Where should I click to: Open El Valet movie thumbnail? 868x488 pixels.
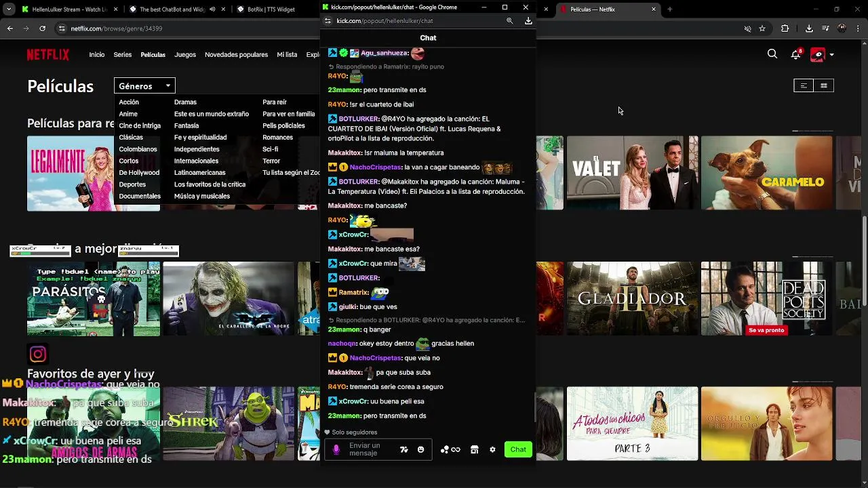631,173
